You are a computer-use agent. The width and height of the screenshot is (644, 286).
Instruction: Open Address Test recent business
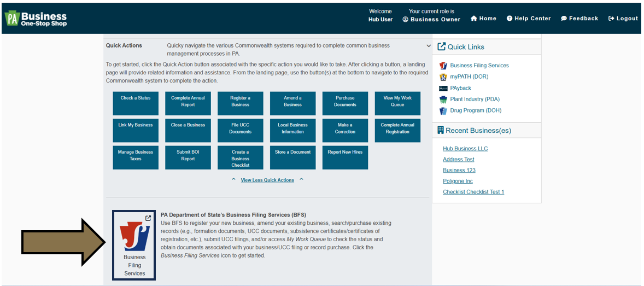click(x=458, y=160)
